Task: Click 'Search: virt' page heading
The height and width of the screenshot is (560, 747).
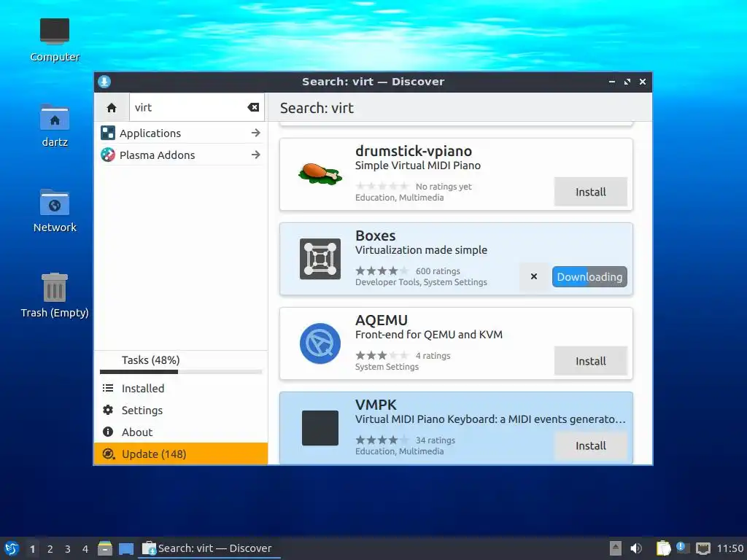Action: click(x=317, y=108)
